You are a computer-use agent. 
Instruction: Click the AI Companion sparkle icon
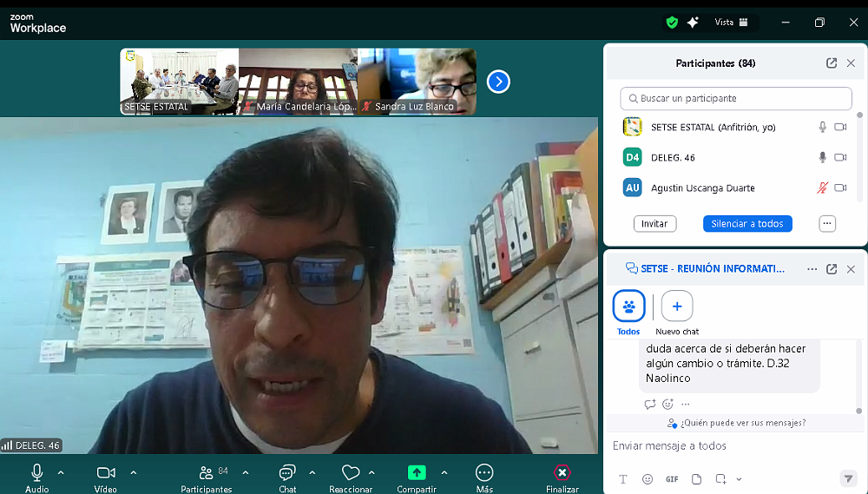click(693, 23)
